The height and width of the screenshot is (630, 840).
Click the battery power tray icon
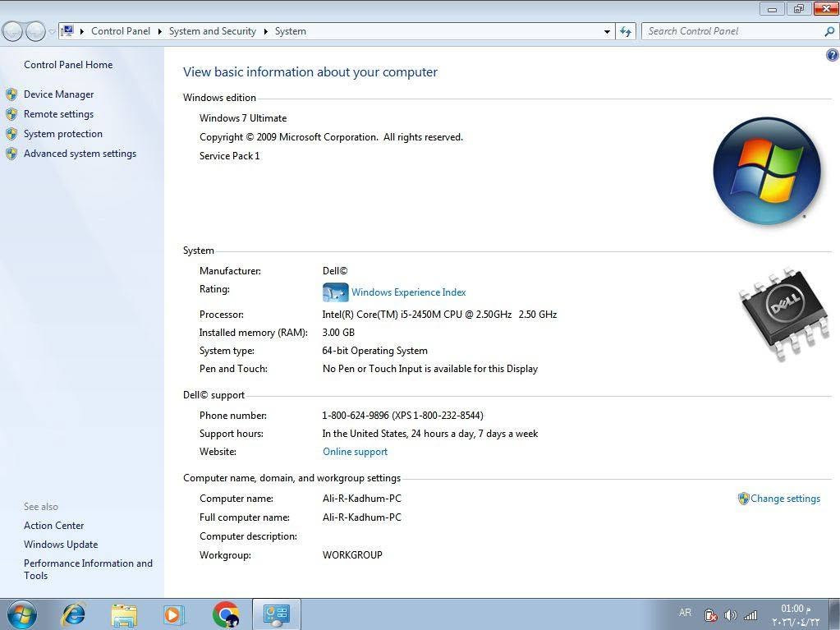click(x=710, y=615)
